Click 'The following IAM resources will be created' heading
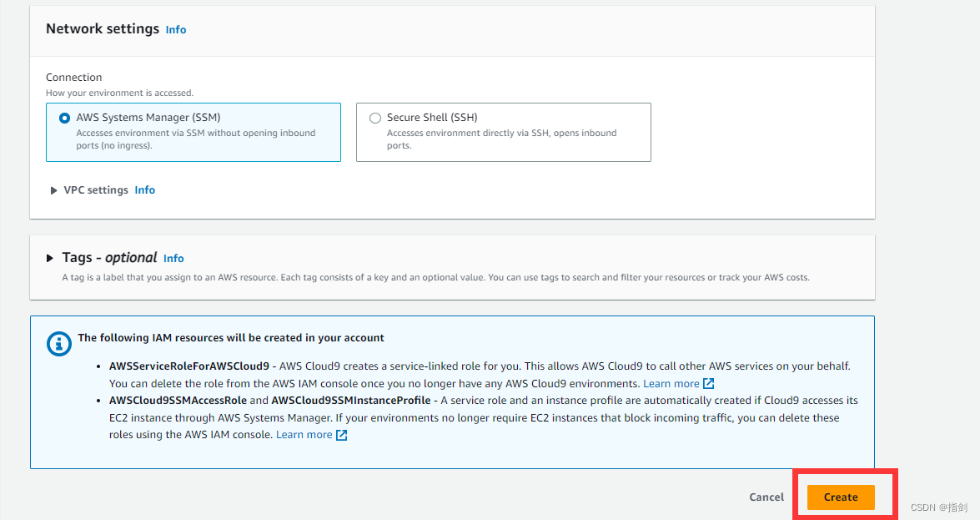 click(x=231, y=338)
